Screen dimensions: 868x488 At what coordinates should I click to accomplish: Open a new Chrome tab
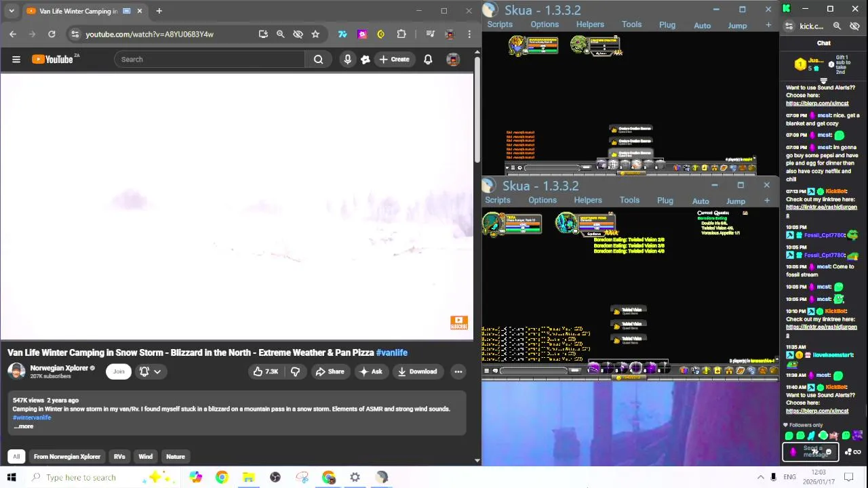coord(159,11)
